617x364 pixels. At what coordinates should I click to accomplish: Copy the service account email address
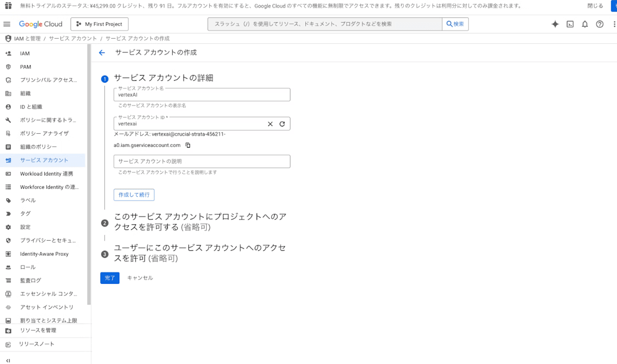point(188,145)
